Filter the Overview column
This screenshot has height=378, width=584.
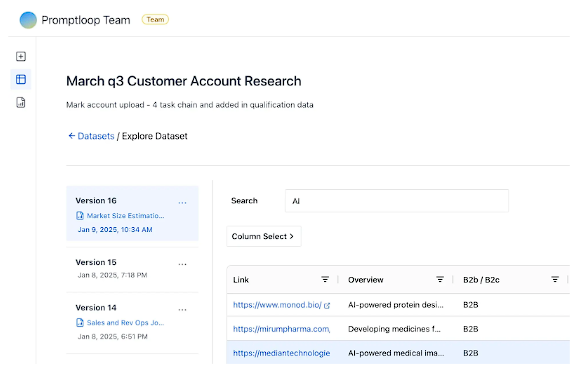pos(440,280)
